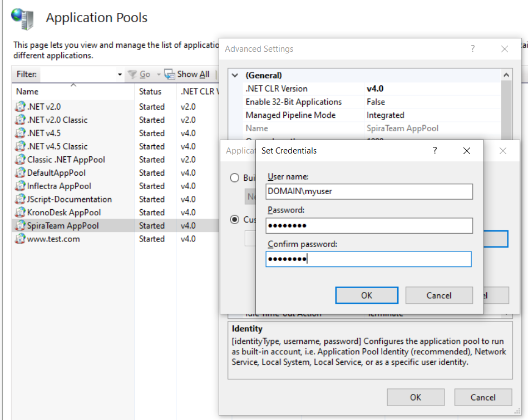Click the Go filter icon

pos(132,75)
